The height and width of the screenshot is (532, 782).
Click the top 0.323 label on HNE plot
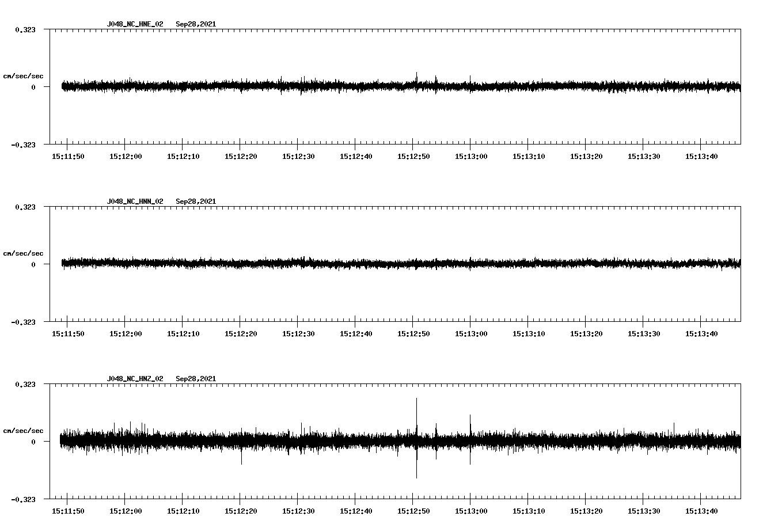click(25, 29)
